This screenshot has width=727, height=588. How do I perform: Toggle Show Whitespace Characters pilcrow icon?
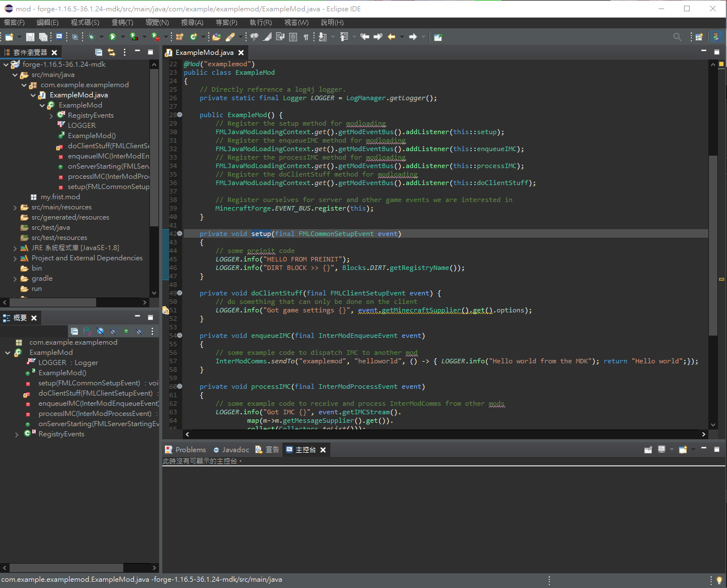click(306, 37)
